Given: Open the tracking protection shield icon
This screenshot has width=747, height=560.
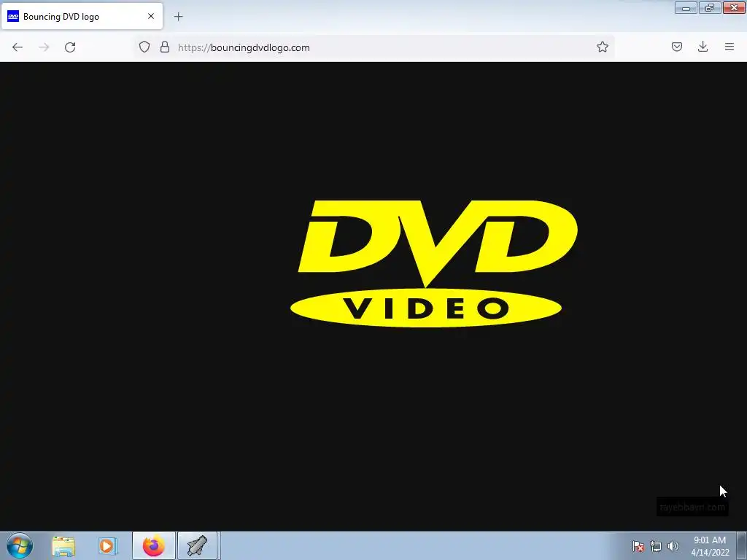Looking at the screenshot, I should pyautogui.click(x=144, y=47).
